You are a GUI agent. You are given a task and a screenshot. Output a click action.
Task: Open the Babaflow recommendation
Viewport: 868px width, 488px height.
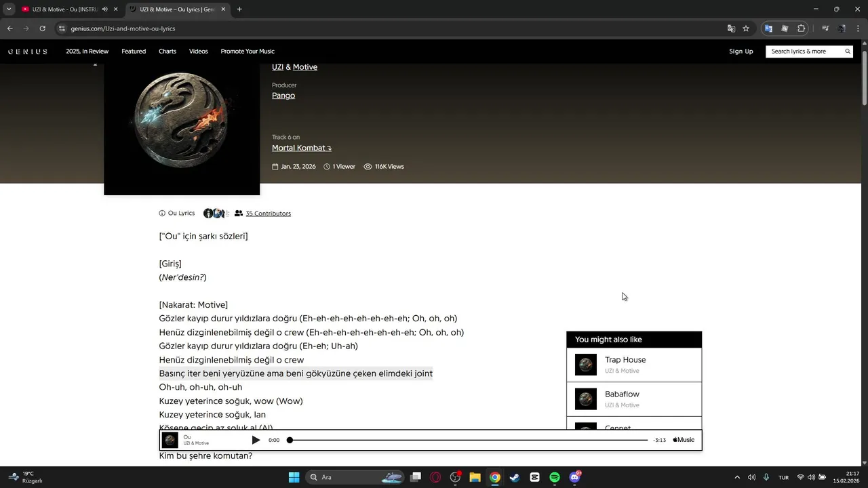pos(634,399)
